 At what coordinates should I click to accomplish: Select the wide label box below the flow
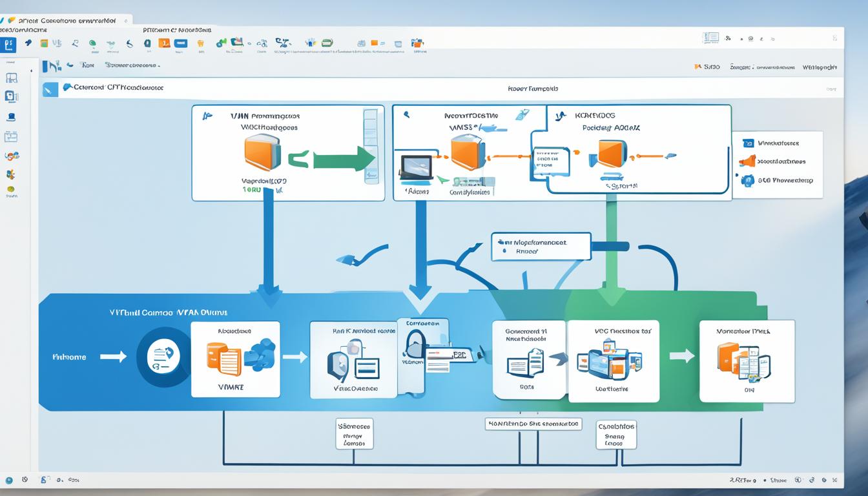(x=533, y=424)
